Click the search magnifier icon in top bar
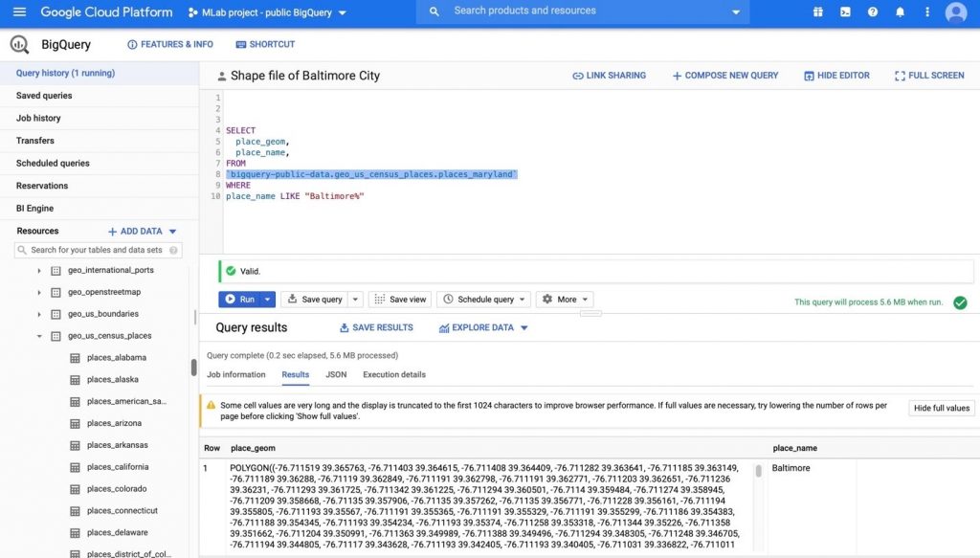The width and height of the screenshot is (980, 558). tap(434, 11)
